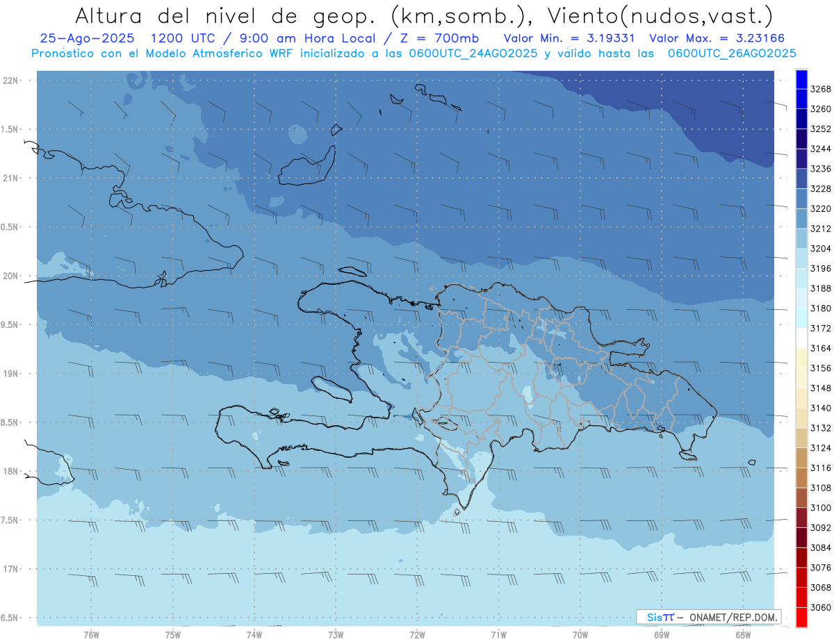The width and height of the screenshot is (834, 644).
Task: Click the '3180' legend value
Action: [x=821, y=308]
